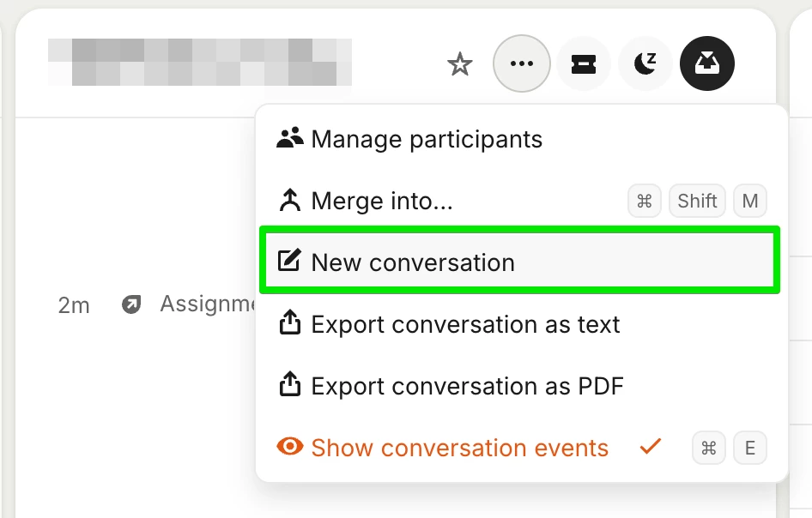Choose Export conversation as PDF
812x518 pixels.
(467, 386)
